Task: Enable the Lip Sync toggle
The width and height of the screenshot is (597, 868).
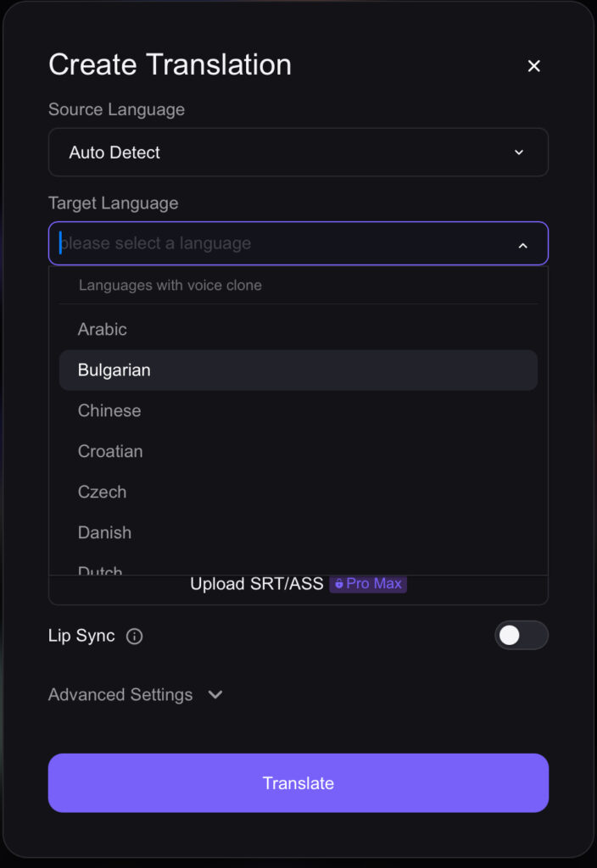Action: [521, 636]
